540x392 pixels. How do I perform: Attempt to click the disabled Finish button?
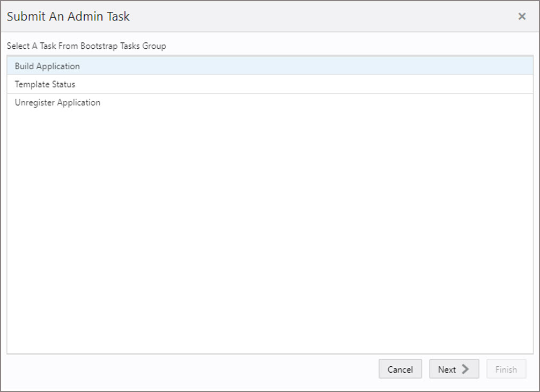(x=506, y=369)
